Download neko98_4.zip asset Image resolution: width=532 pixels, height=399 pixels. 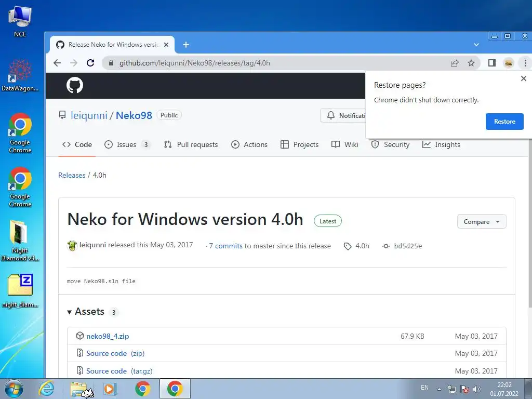108,336
